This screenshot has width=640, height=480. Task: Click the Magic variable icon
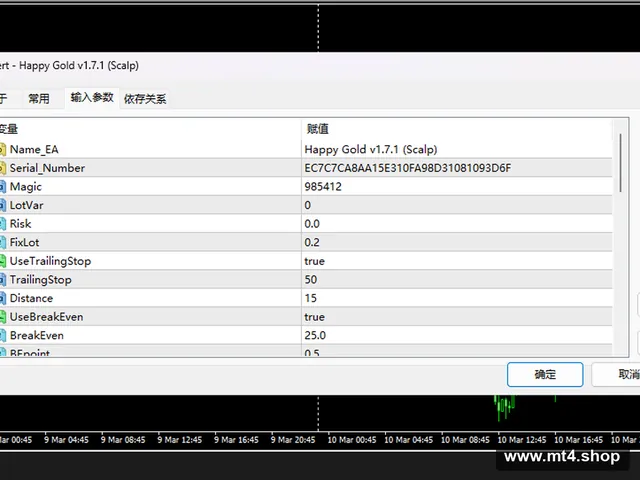tap(2, 187)
